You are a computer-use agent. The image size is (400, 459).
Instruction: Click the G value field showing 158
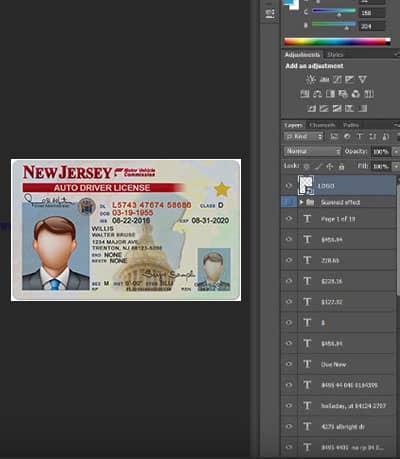[372, 13]
